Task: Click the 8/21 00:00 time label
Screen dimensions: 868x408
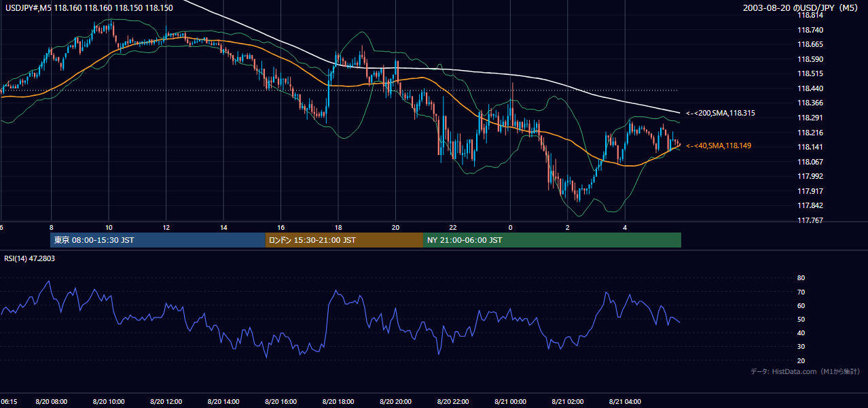Action: click(511, 402)
